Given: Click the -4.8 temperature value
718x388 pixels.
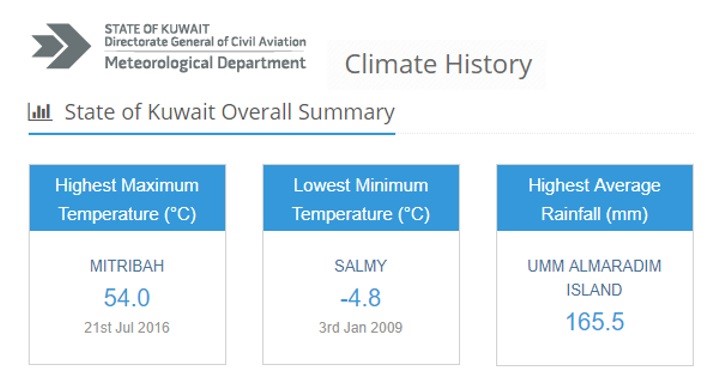Looking at the screenshot, I should coord(360,298).
